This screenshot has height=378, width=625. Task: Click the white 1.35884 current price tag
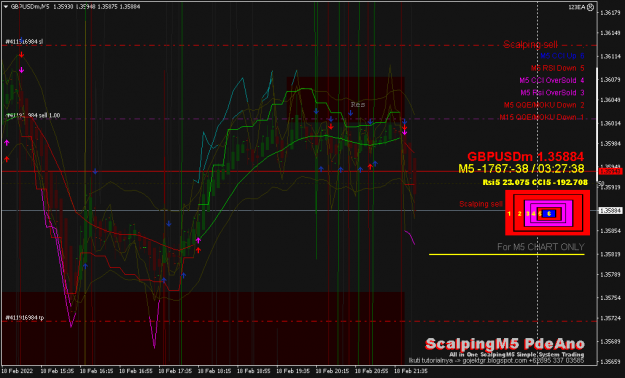[609, 210]
